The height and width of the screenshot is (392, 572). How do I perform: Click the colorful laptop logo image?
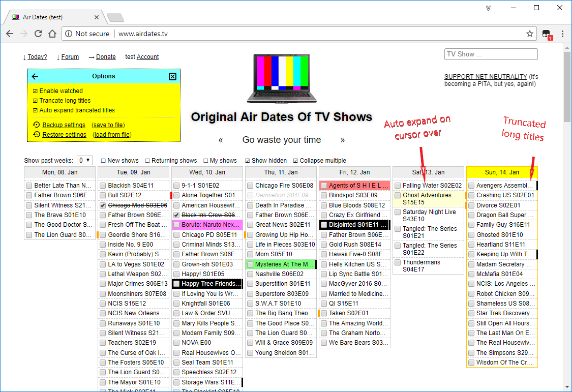pos(281,79)
